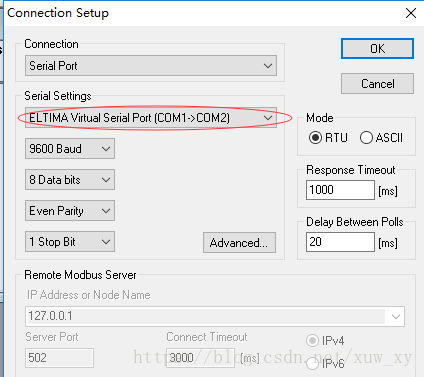Choose the IPv4 radio option
Screen dimensions: 424x377
pyautogui.click(x=312, y=341)
